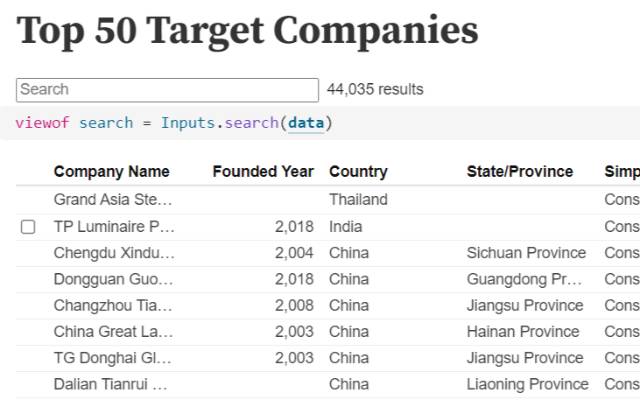Click the Thailand country cell
Viewport: 640px width, 400px height.
(358, 200)
